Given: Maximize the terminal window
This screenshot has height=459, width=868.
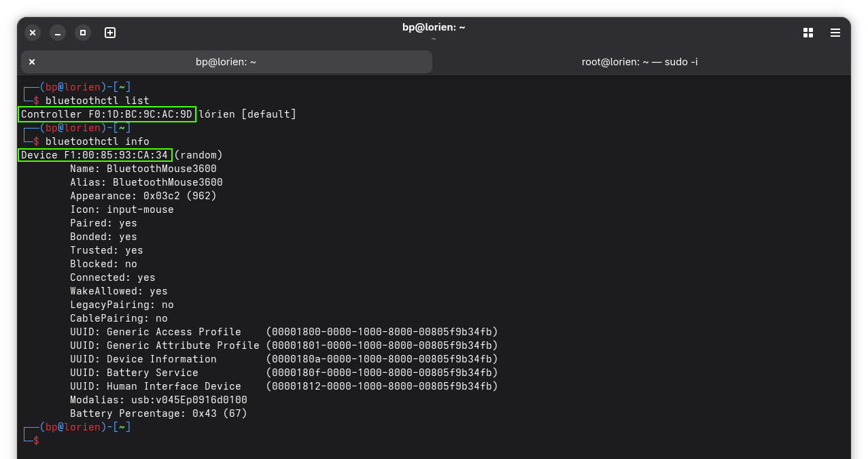Looking at the screenshot, I should [x=83, y=33].
